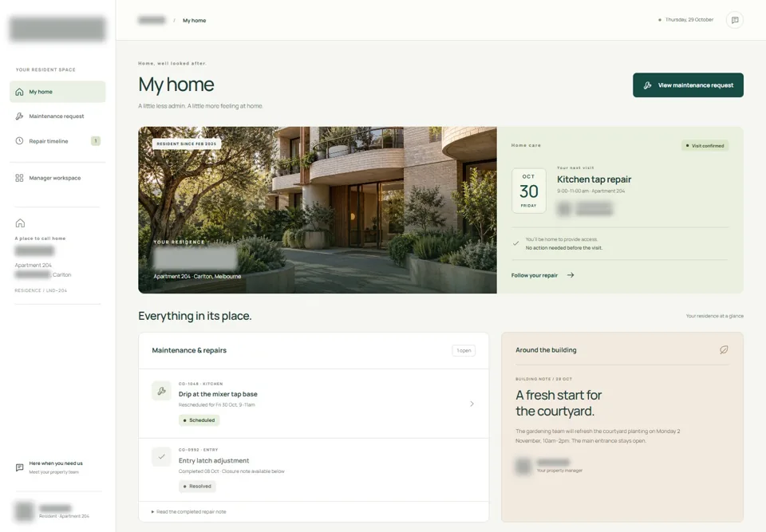
Task: Click the residence building photo
Action: click(x=318, y=210)
